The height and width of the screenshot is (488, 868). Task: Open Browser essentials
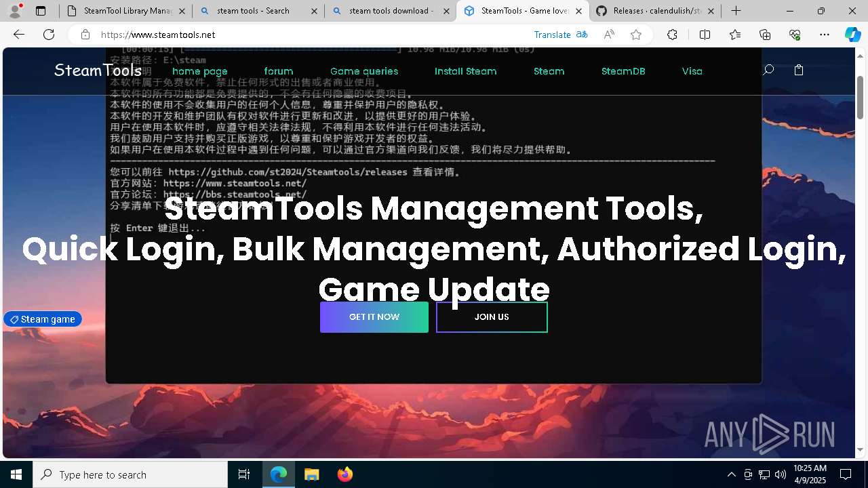click(x=795, y=35)
